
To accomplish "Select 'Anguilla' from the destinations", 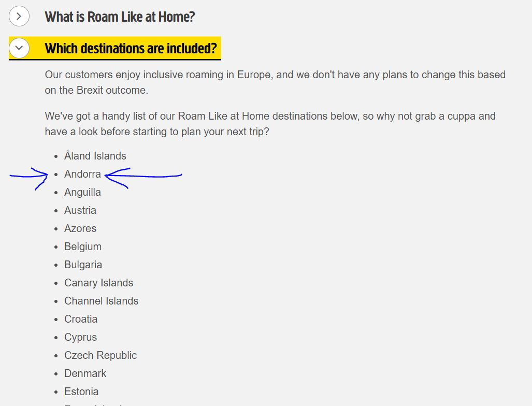I will pyautogui.click(x=82, y=192).
